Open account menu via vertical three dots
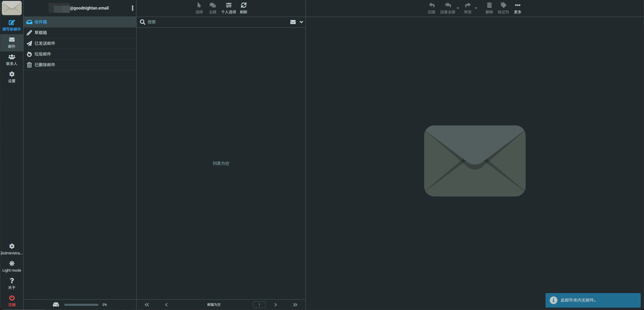 [x=132, y=8]
